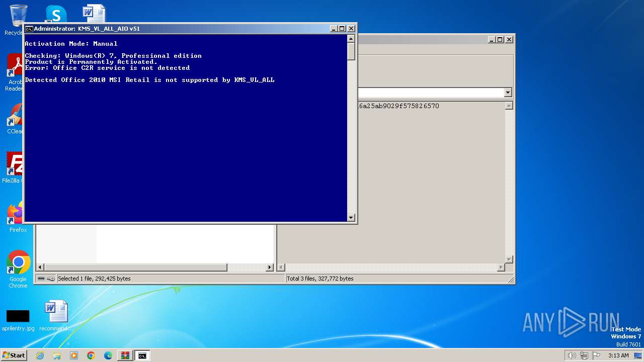Image resolution: width=644 pixels, height=362 pixels.
Task: Maximize the KMS_VL_ALL_AIO console window
Action: pyautogui.click(x=342, y=29)
